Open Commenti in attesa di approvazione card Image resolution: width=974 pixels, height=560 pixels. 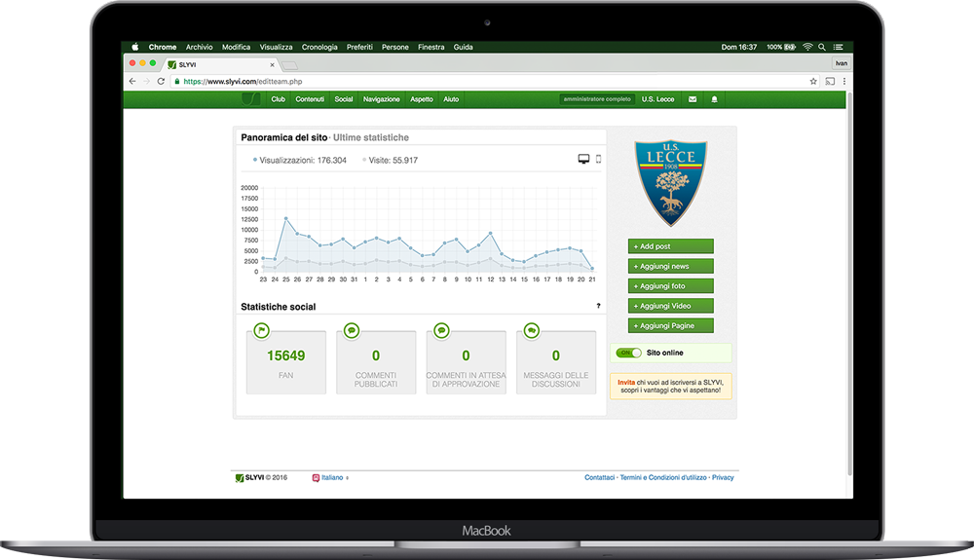(x=466, y=362)
